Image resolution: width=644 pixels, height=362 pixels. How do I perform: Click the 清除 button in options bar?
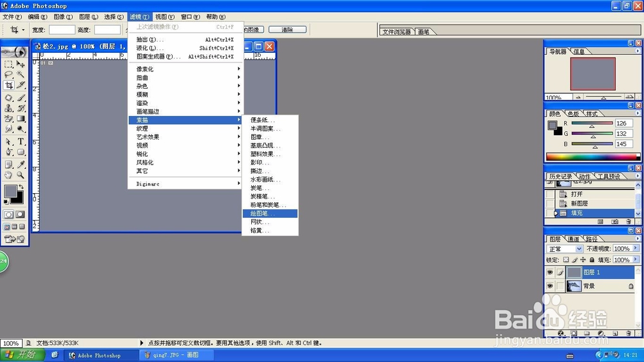(287, 30)
